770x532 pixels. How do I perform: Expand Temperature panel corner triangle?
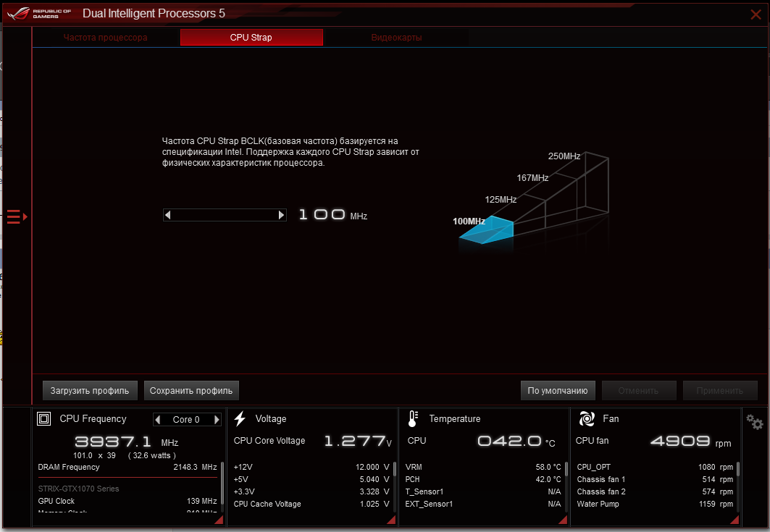click(563, 520)
